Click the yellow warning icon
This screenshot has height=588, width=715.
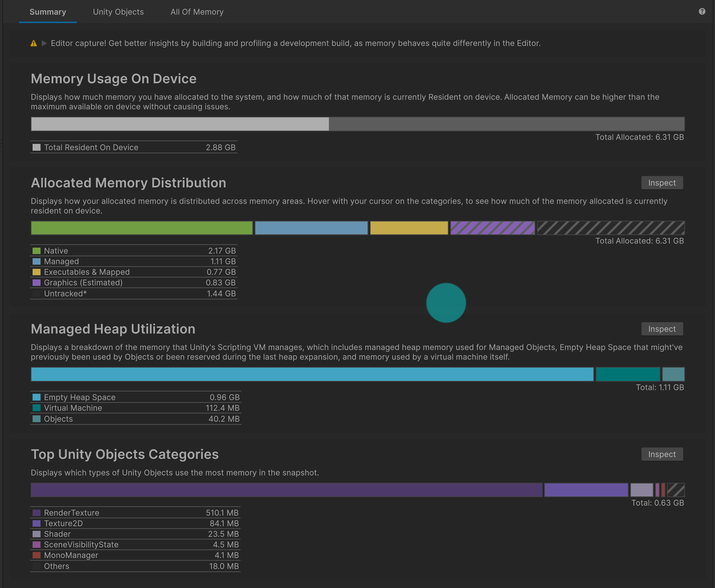(34, 43)
